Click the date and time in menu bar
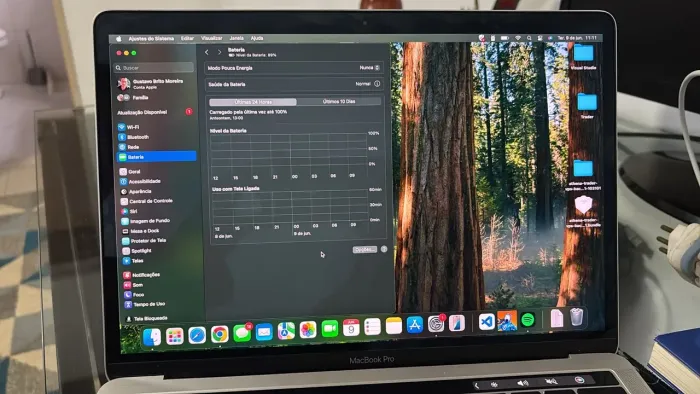700x394 pixels. (x=577, y=38)
